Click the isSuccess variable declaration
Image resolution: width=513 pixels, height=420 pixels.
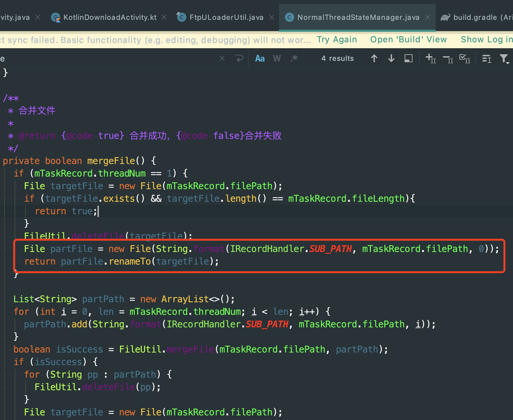[79, 349]
